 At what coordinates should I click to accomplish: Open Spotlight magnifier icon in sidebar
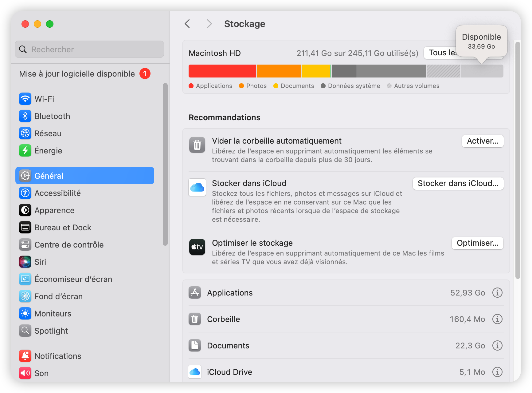[x=25, y=331]
